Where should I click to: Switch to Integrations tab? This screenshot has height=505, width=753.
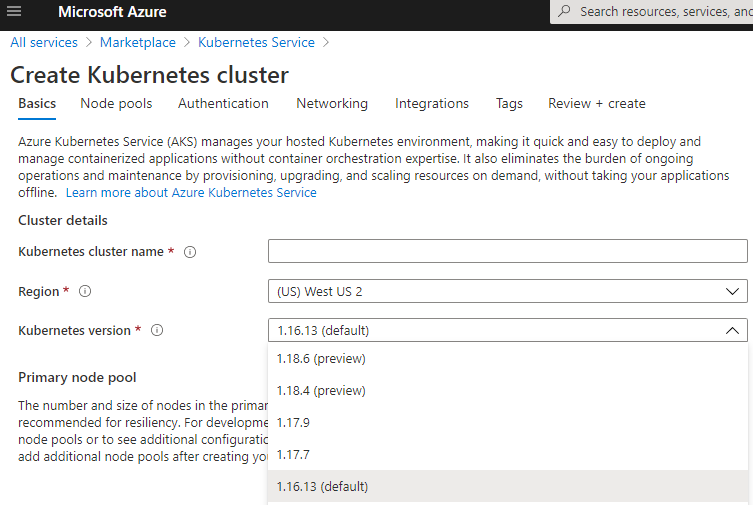(432, 104)
